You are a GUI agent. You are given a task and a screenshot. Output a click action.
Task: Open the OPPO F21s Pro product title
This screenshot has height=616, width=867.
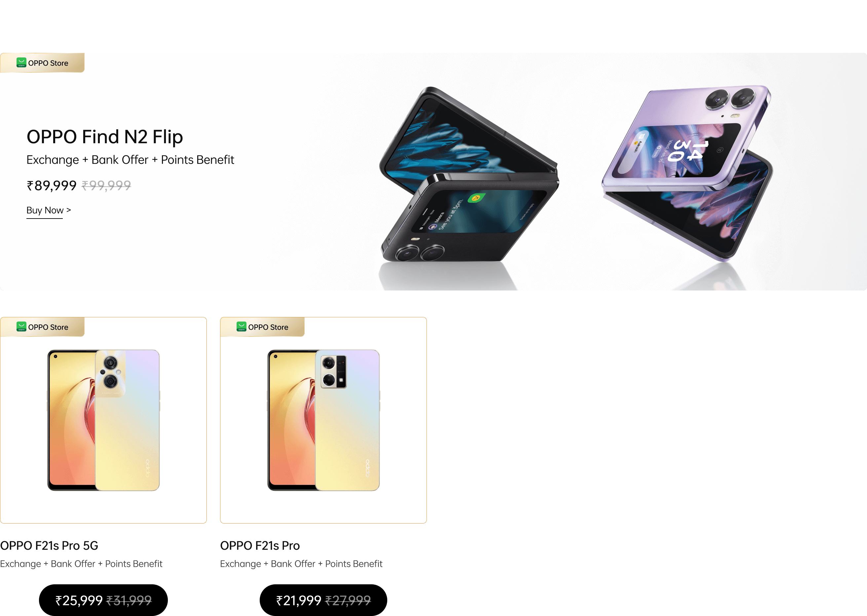[260, 545]
